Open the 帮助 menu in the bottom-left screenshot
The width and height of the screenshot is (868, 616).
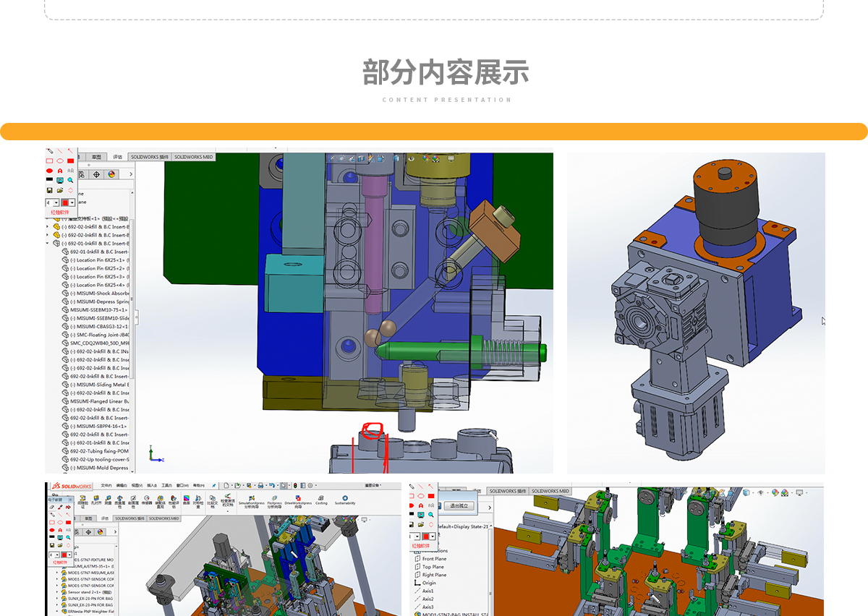coord(197,485)
